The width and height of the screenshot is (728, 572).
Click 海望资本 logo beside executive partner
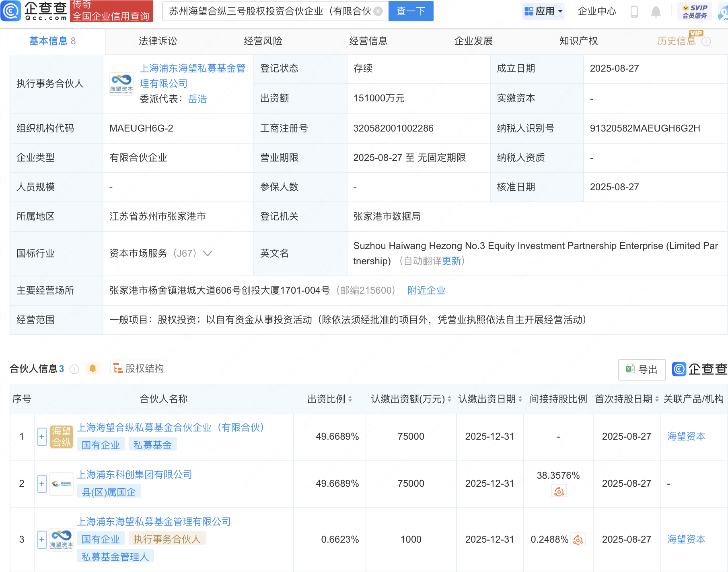point(121,84)
